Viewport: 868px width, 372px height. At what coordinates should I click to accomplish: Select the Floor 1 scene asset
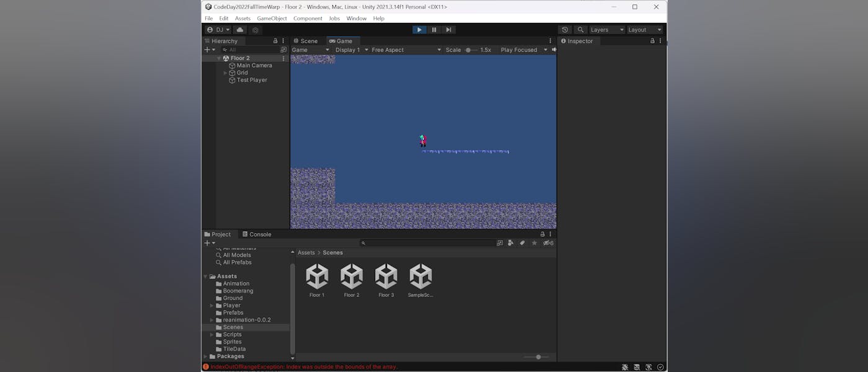317,281
